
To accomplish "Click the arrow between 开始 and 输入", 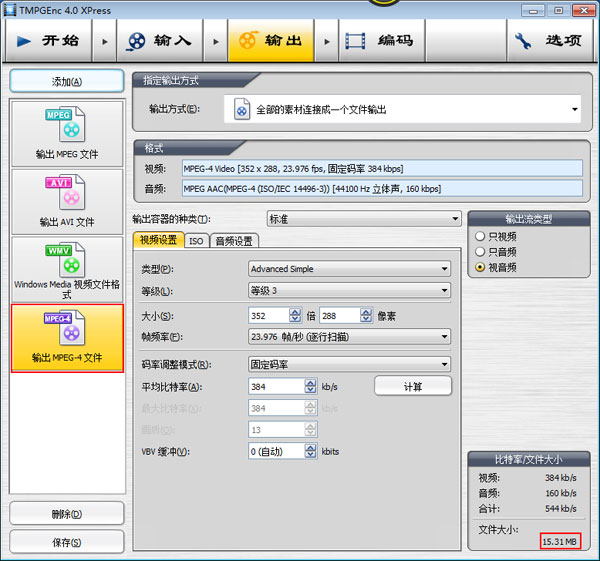I will (x=104, y=41).
